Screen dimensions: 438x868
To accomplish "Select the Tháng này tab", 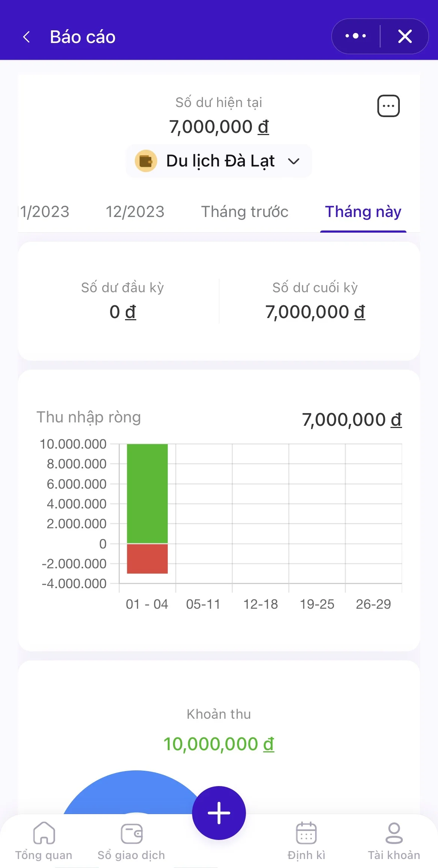I will click(363, 212).
